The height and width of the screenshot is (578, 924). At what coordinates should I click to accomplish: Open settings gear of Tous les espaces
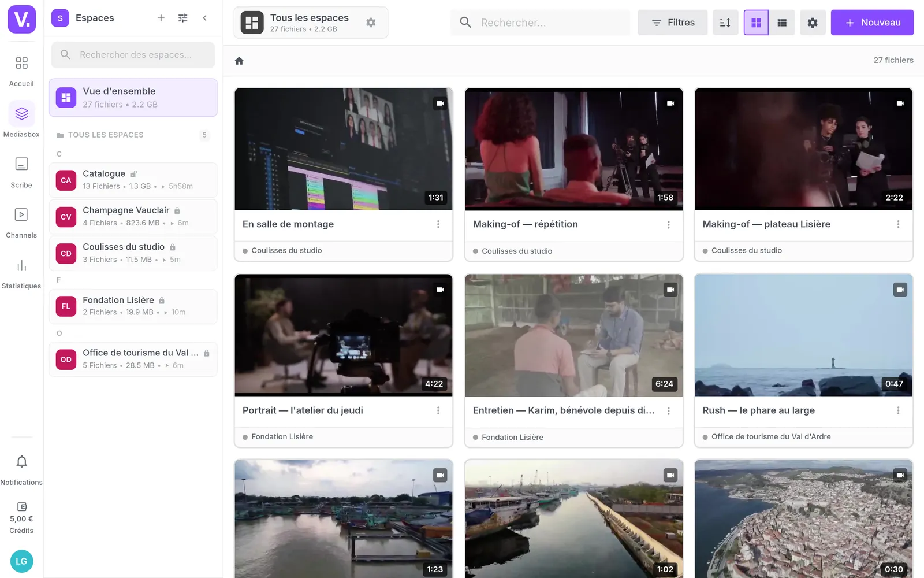click(x=371, y=23)
